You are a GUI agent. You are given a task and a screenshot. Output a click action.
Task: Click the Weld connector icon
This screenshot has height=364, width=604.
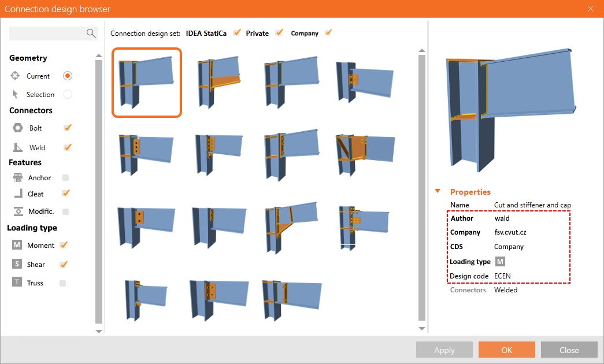tap(18, 147)
